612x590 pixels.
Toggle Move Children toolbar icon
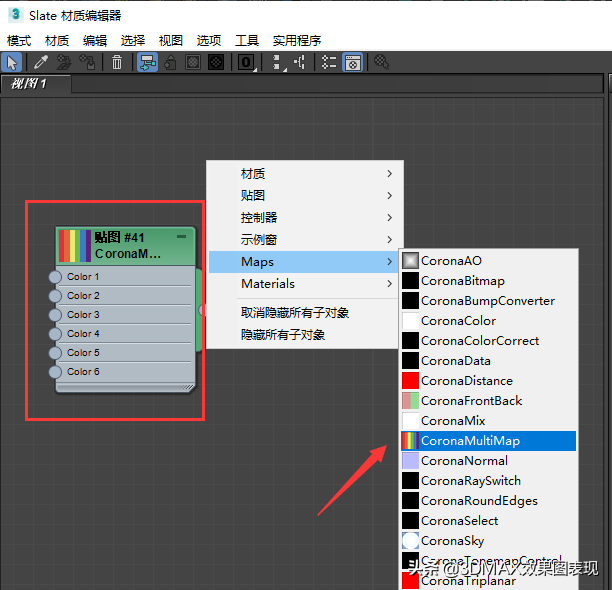[x=147, y=62]
